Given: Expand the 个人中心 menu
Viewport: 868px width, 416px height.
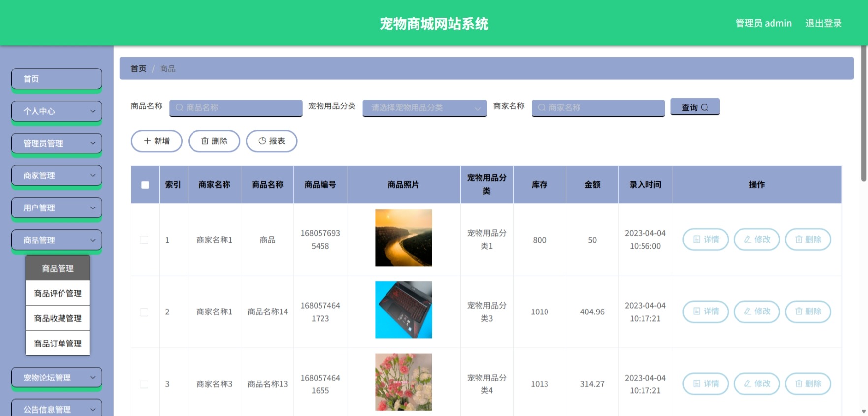Looking at the screenshot, I should 57,111.
